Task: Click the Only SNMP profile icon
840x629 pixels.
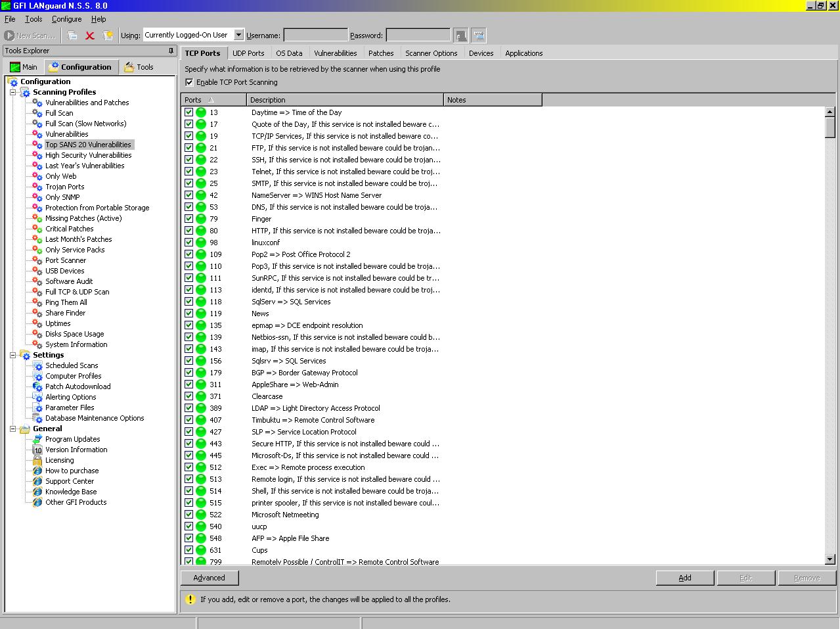Action: click(37, 197)
